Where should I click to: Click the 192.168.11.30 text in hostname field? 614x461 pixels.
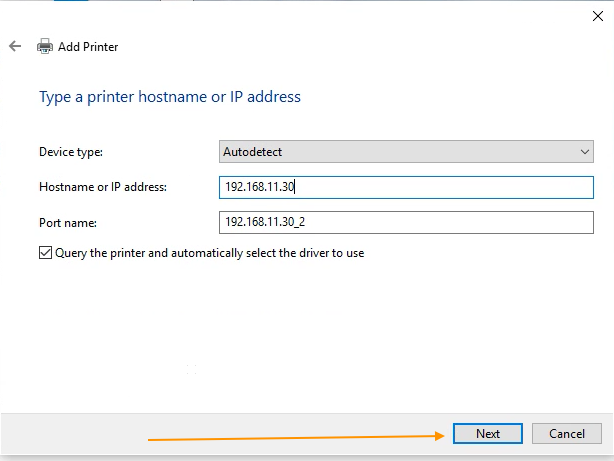pos(259,187)
